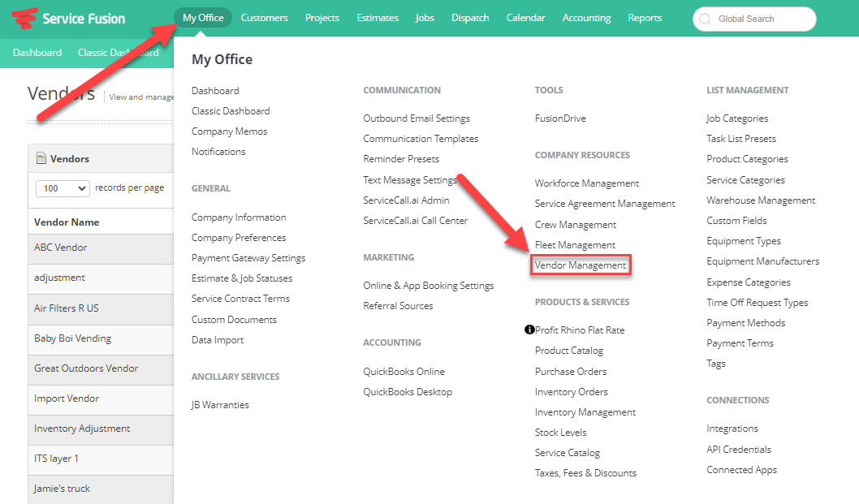Image resolution: width=859 pixels, height=504 pixels.
Task: Select Workforce Management
Action: [x=587, y=183]
